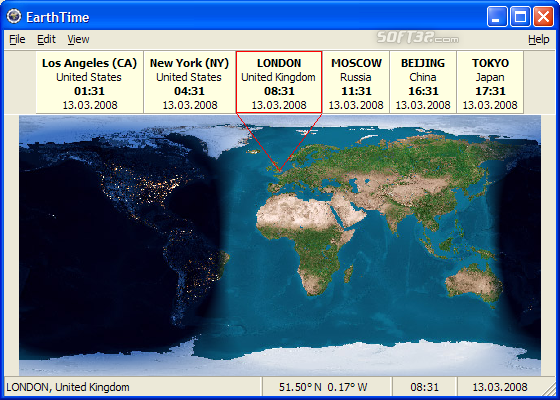Click the Los Angeles time 01:31
This screenshot has width=560, height=400.
click(89, 91)
